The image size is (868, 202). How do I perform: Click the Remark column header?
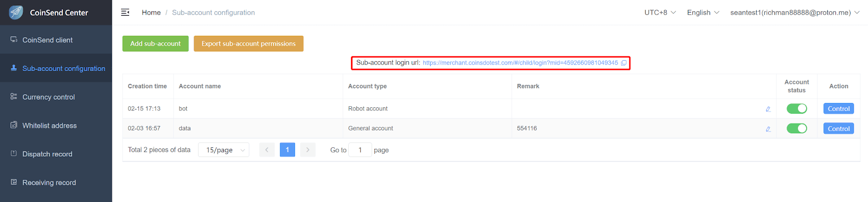644,86
